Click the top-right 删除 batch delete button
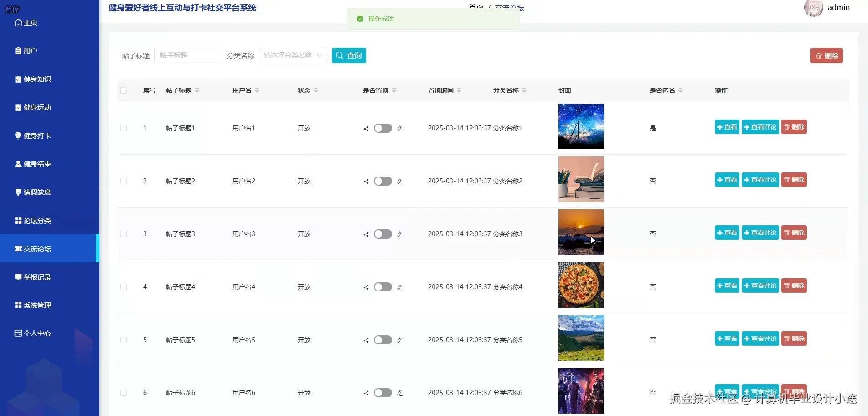 826,56
